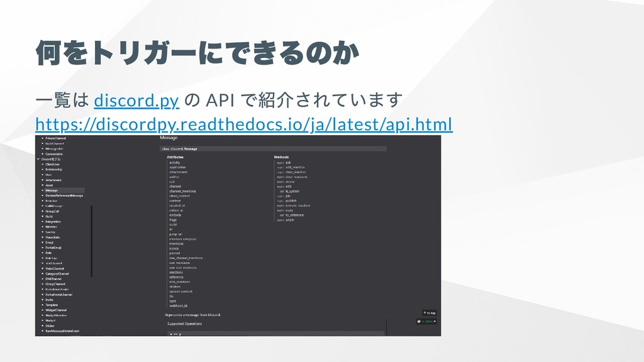The image size is (644, 362).
Task: Click the to_reference method link
Action: [294, 215]
